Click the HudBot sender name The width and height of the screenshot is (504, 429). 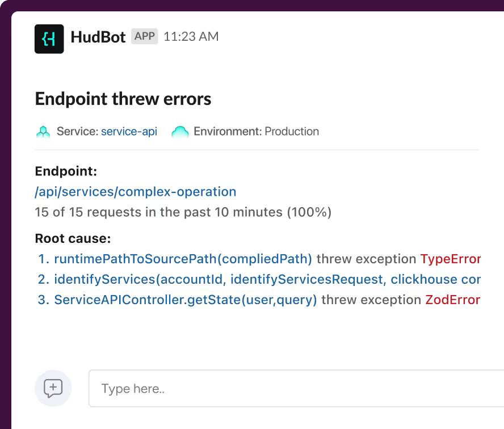tap(98, 37)
